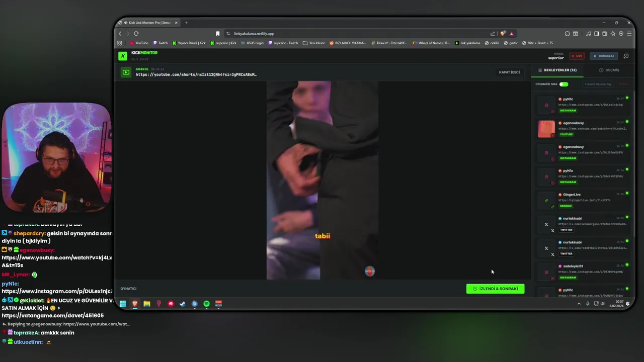Screen dimensions: 644x362
Task: Click the current youtube.com/shorts URL
Action: tap(196, 74)
